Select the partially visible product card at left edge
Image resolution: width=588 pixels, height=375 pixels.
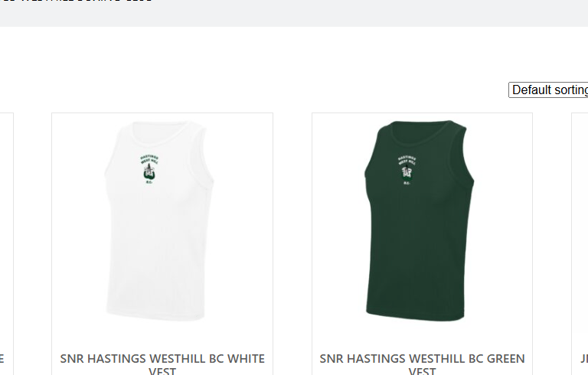tap(6, 243)
